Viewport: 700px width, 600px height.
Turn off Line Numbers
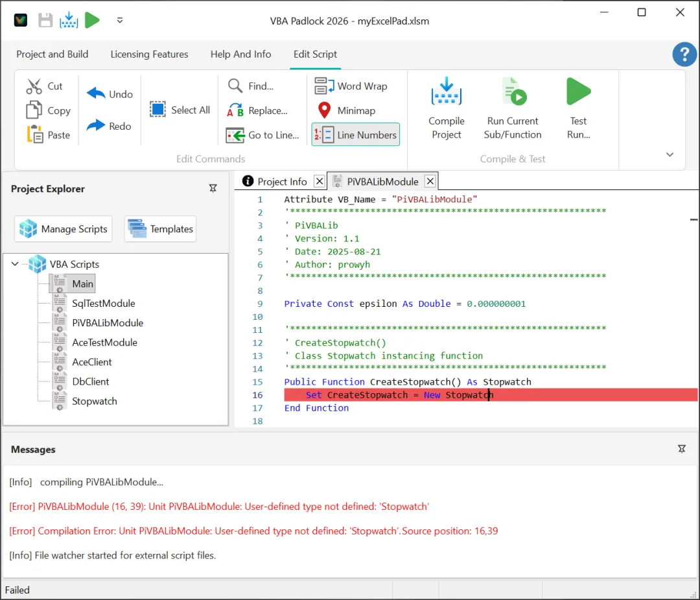click(355, 134)
